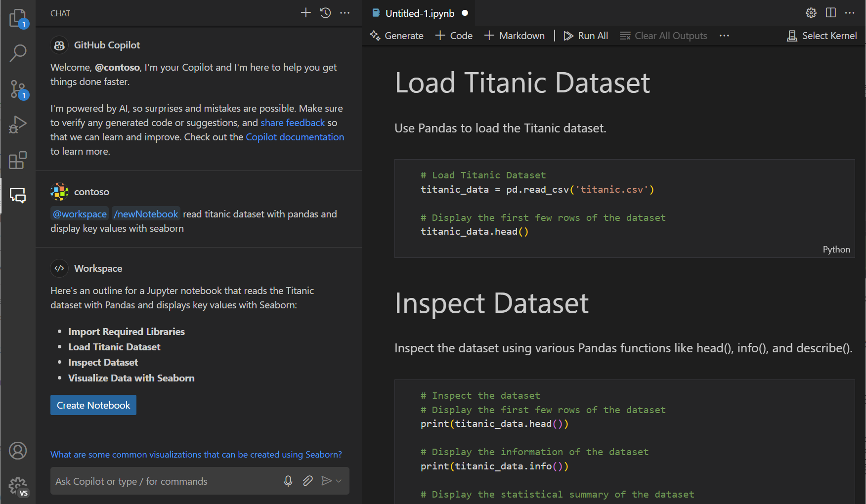The image size is (866, 504).
Task: Click 'Use Pandas to load' markdown text
Action: [500, 128]
